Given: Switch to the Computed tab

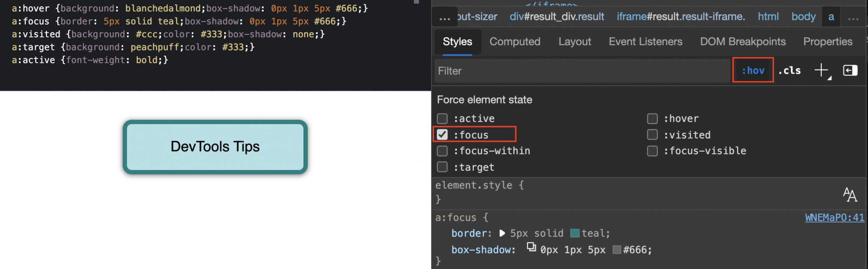Looking at the screenshot, I should (515, 42).
